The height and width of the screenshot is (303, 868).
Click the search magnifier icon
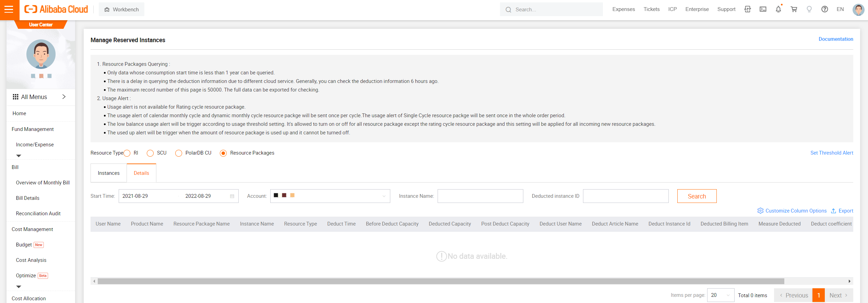508,10
